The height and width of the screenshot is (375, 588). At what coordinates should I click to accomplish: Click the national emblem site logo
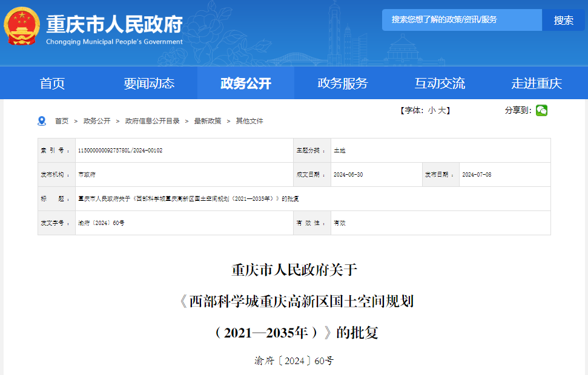tap(21, 28)
